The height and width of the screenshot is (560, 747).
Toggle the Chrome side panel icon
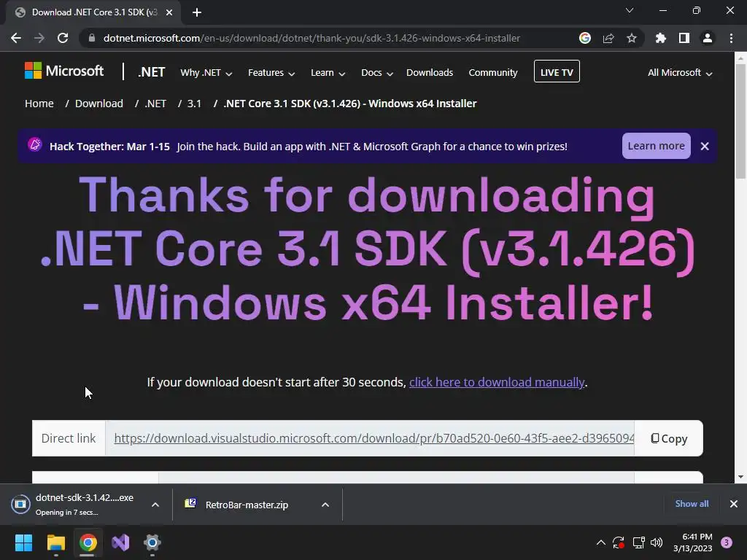coord(684,38)
